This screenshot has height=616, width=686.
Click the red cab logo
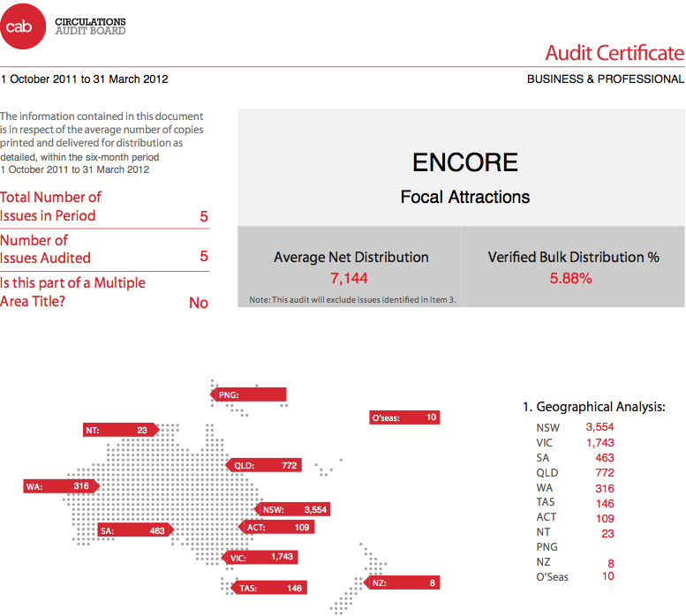[22, 26]
